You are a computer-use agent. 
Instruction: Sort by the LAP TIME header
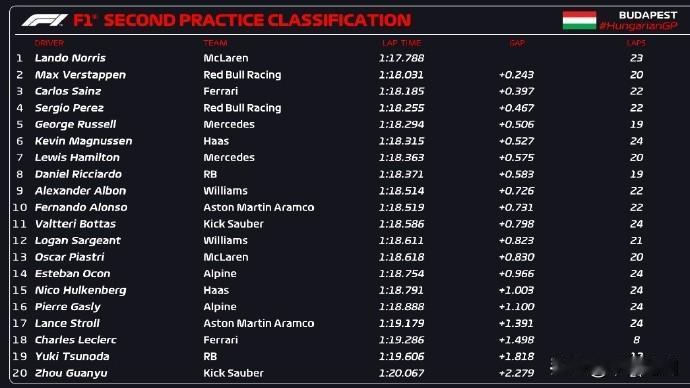click(x=402, y=43)
